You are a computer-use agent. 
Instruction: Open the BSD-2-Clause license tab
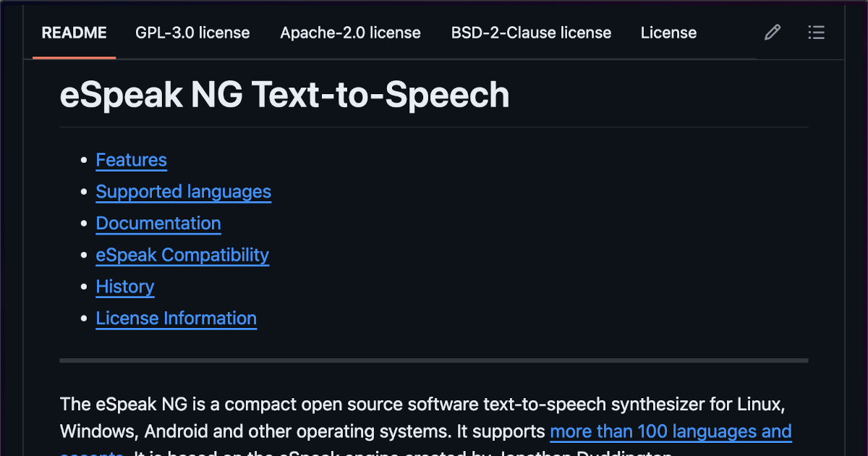tap(530, 33)
